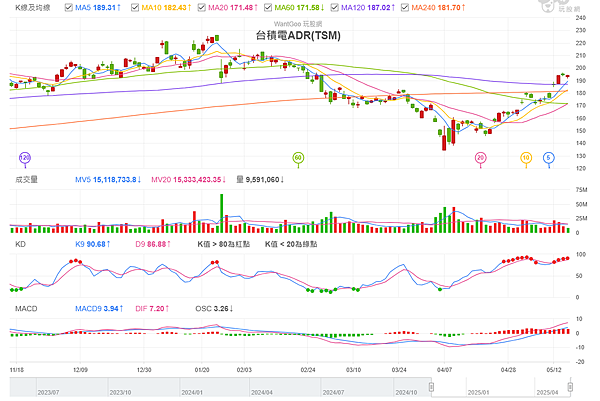Click the 台積電ADR(TSM) chart title
The image size is (600, 401).
point(298,36)
